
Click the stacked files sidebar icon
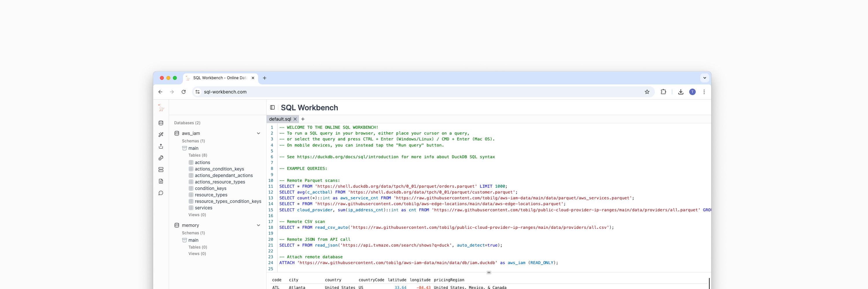point(161,158)
